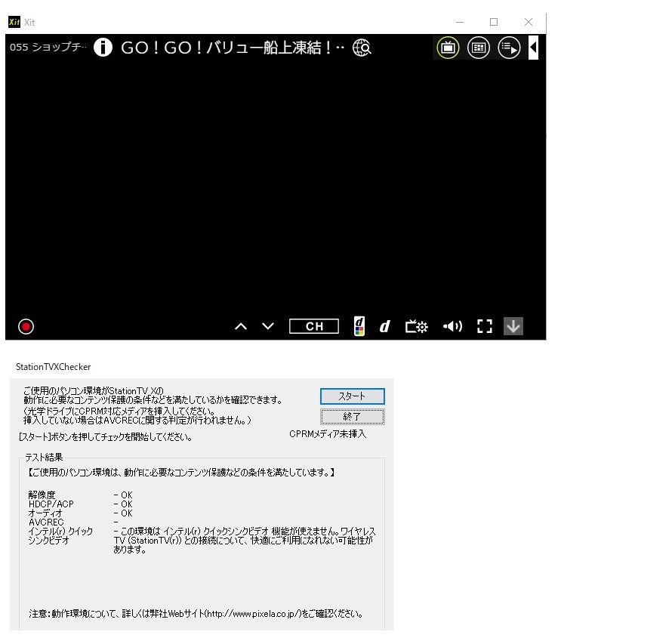The image size is (672, 638).
Task: Open the program info icon in Xit
Action: click(103, 47)
